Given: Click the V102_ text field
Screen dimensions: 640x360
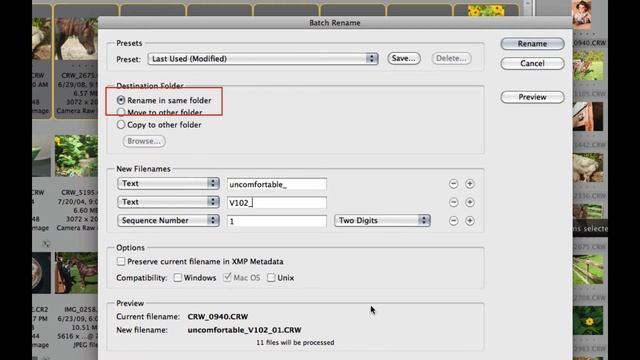Looking at the screenshot, I should 277,203.
